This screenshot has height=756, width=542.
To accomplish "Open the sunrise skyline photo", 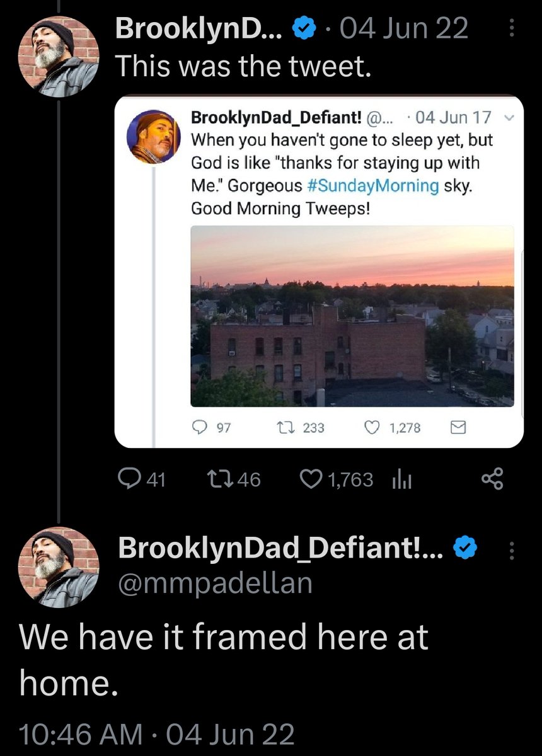I will pos(352,316).
